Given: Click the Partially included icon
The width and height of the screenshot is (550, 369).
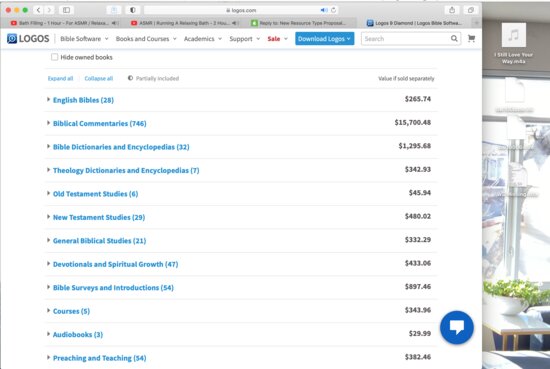Looking at the screenshot, I should tap(130, 78).
